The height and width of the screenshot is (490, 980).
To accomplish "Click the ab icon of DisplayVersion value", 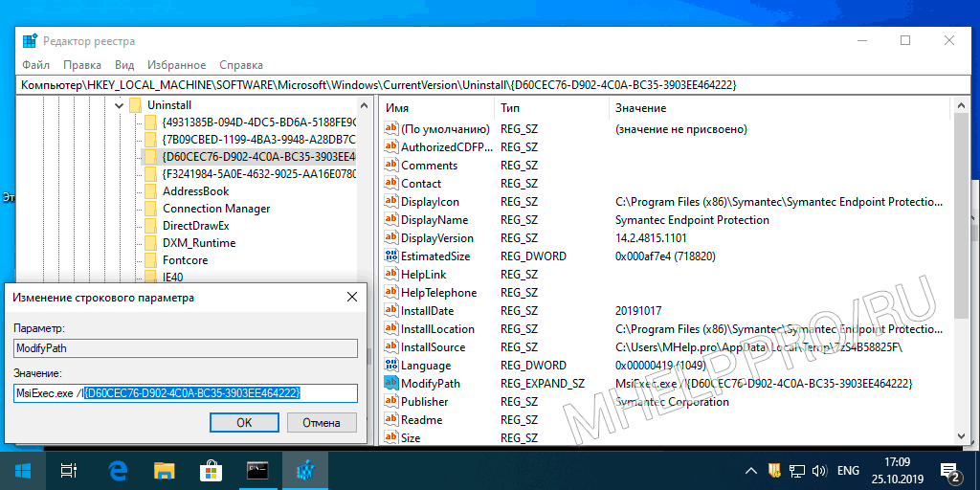I will [x=391, y=237].
